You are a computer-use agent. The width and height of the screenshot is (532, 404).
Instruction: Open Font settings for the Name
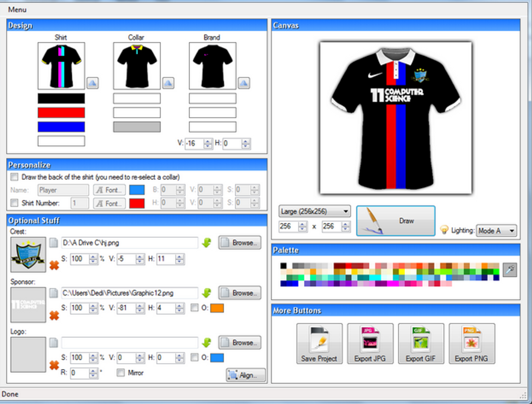109,190
